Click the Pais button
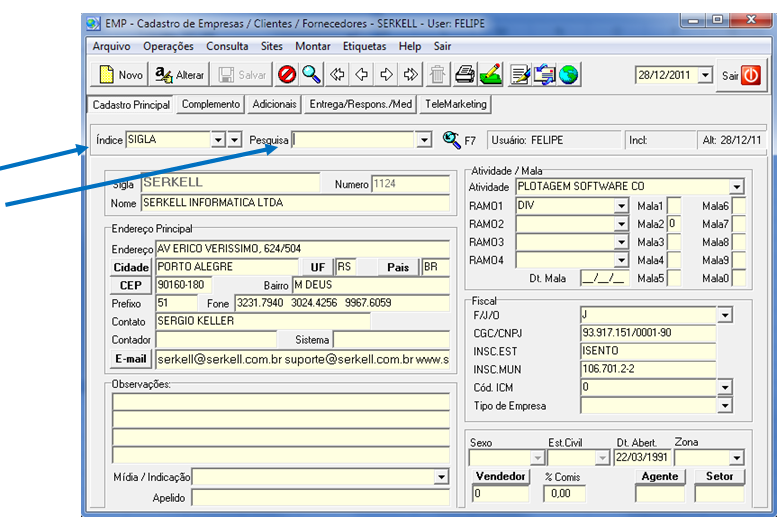This screenshot has height=521, width=782. pos(398,267)
